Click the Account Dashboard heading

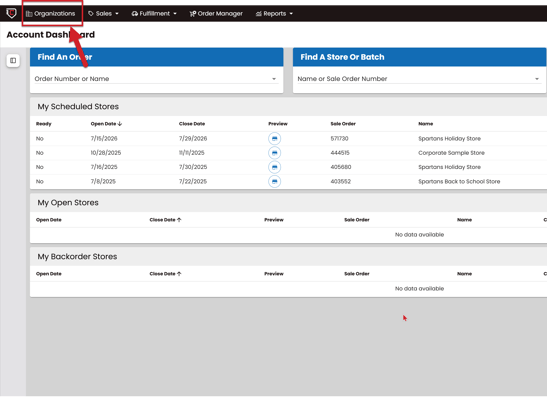[x=51, y=35]
